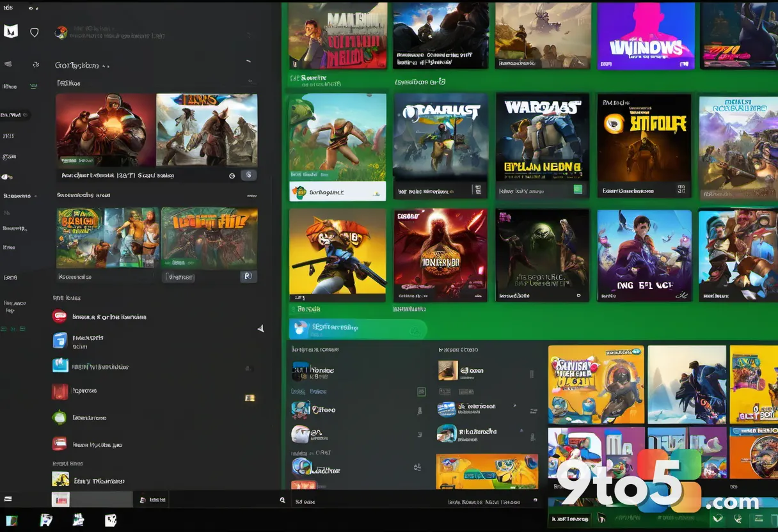Screen dimensions: 778x532
Task: Select the light-blue square icon in app list
Action: coord(60,365)
